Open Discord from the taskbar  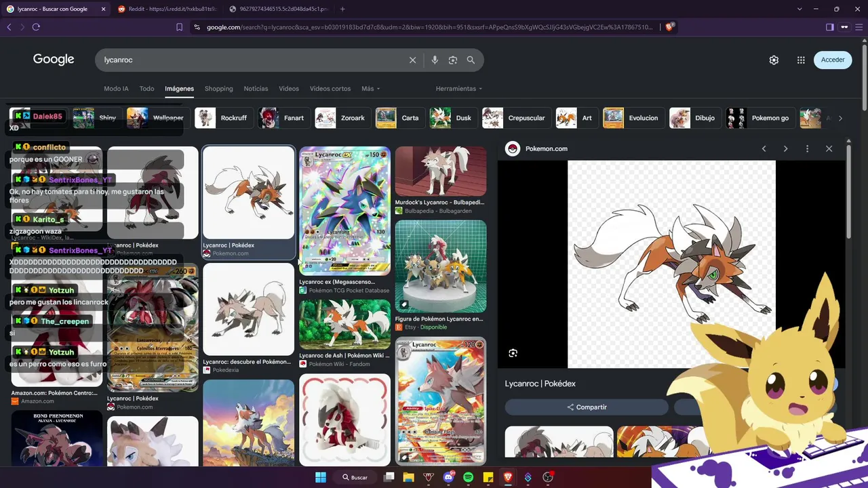[448, 477]
